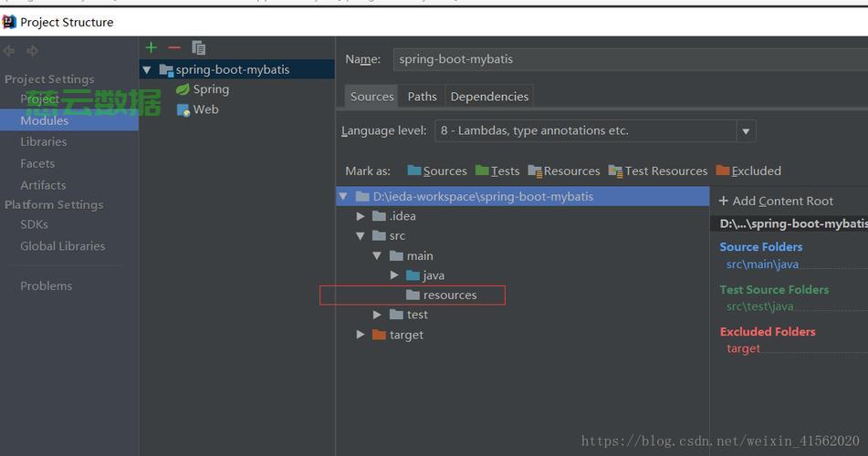Viewport: 868px width, 456px height.
Task: Select Modules in the sidebar
Action: (x=69, y=120)
